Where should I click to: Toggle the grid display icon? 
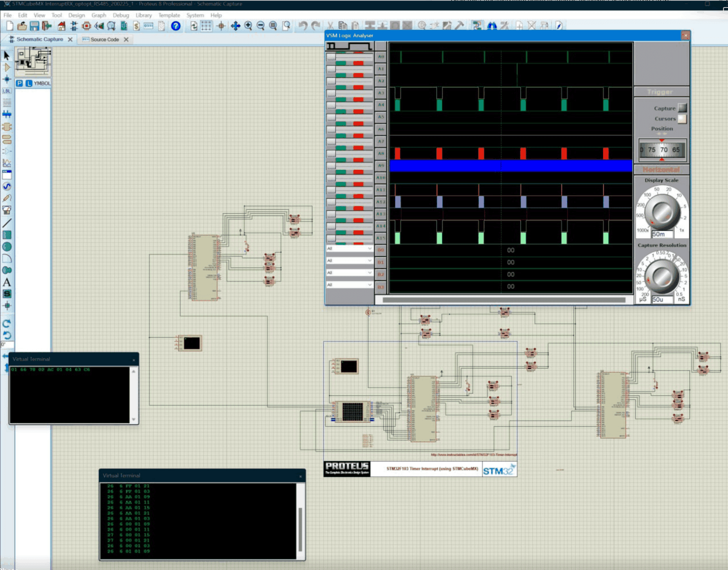(x=206, y=26)
